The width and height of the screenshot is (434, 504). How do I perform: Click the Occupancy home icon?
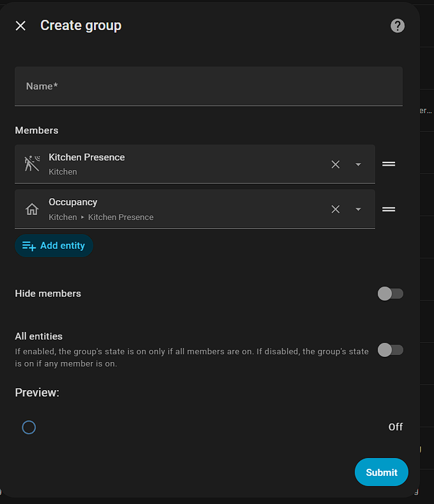32,209
